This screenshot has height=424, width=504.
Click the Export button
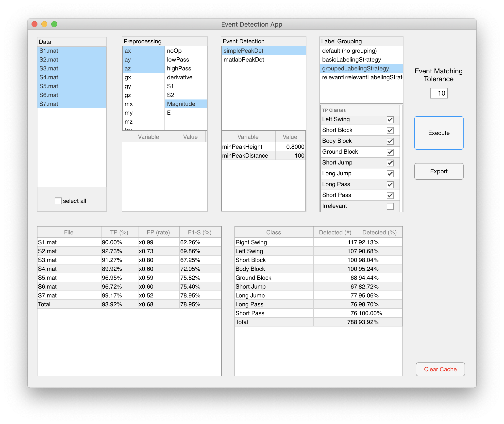438,171
